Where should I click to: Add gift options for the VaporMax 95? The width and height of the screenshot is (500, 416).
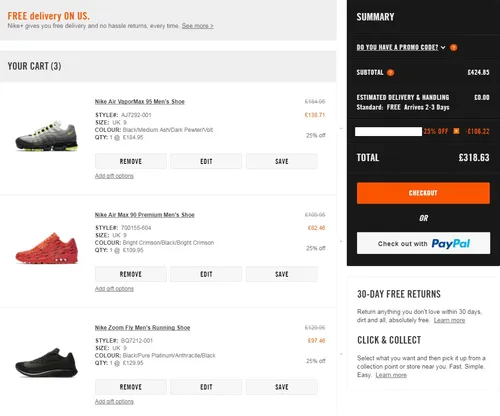114,176
